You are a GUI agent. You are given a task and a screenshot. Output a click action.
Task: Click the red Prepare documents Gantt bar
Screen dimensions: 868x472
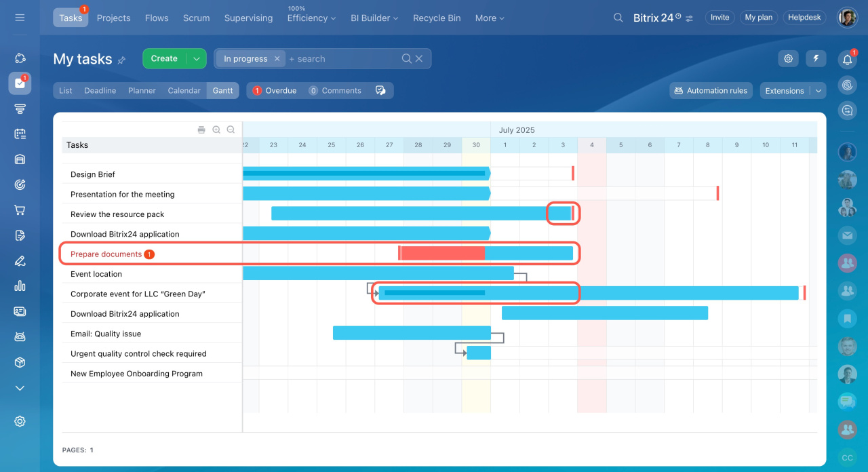(442, 254)
